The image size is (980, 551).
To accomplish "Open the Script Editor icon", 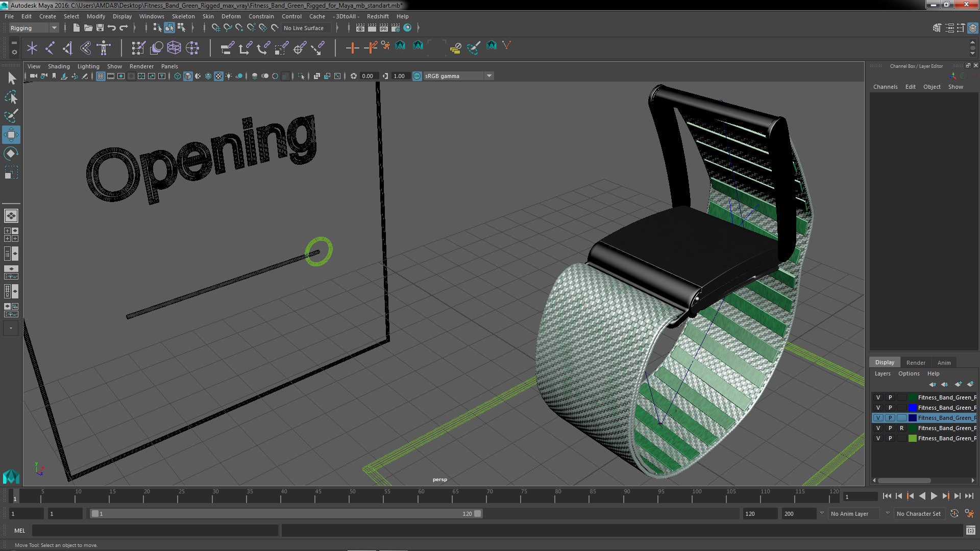I will point(970,531).
